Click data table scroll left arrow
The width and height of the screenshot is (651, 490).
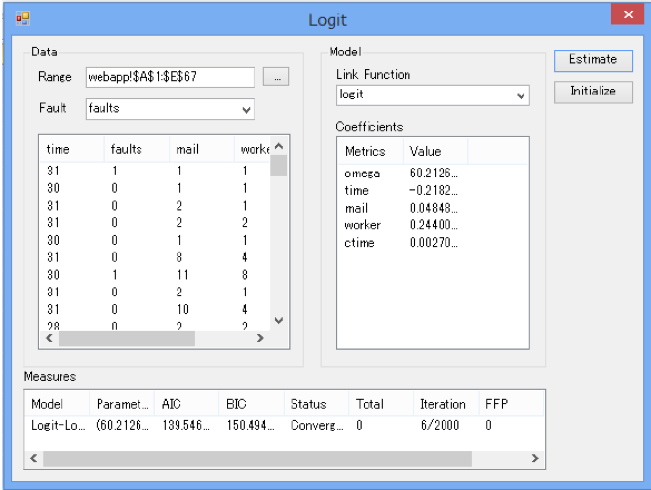(49, 338)
